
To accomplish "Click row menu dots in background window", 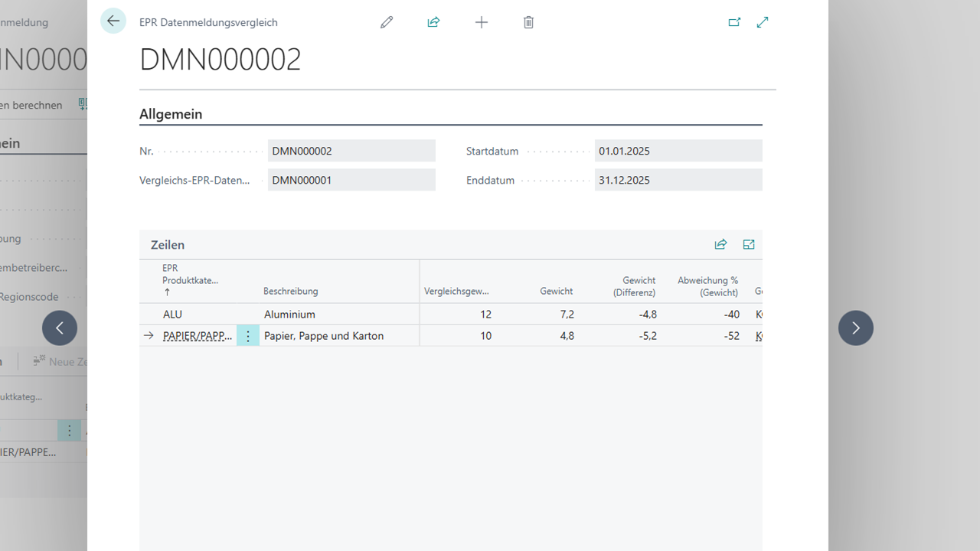I will (69, 431).
